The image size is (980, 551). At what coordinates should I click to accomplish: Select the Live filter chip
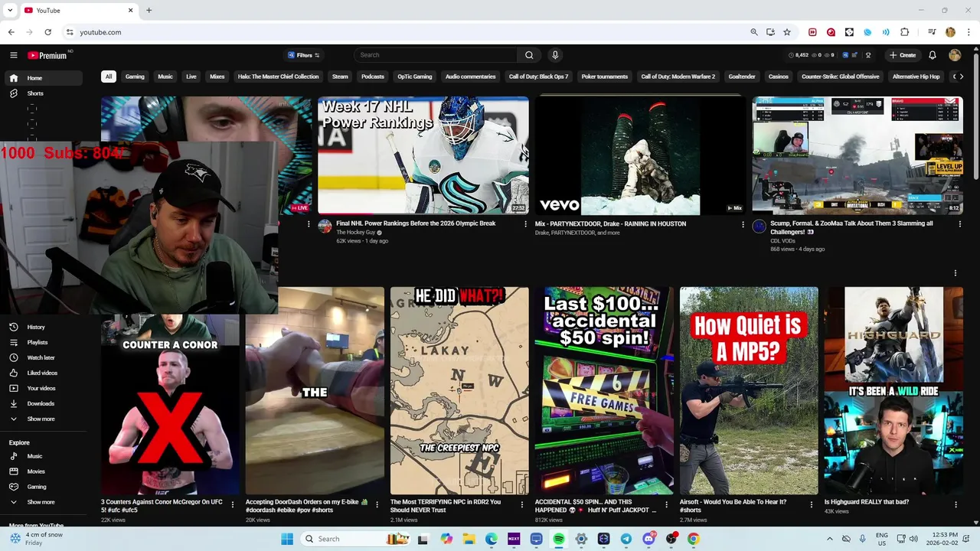pos(191,77)
